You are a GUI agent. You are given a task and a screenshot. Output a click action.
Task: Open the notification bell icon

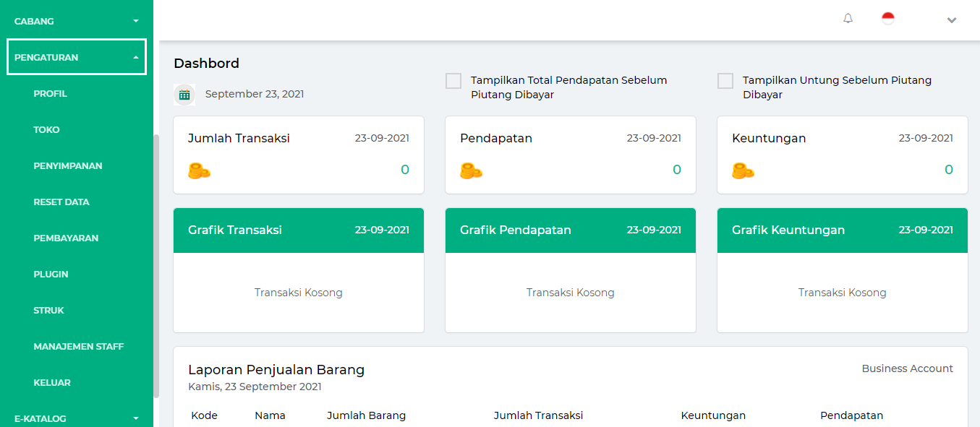[848, 19]
